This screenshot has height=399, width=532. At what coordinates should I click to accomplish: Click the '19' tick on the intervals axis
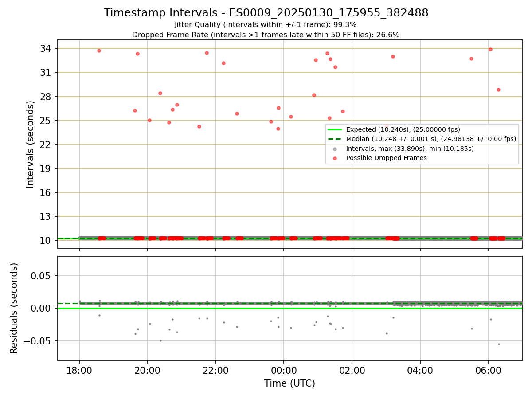[x=45, y=168]
